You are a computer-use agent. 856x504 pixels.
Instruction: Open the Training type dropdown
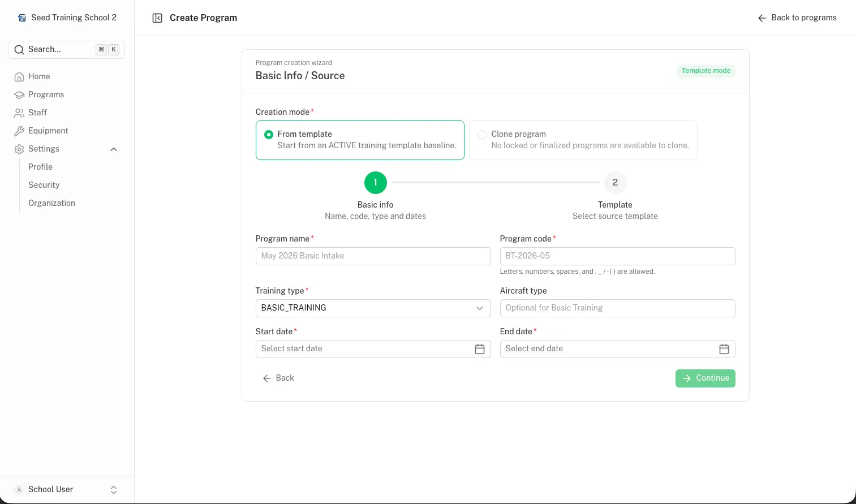[373, 308]
